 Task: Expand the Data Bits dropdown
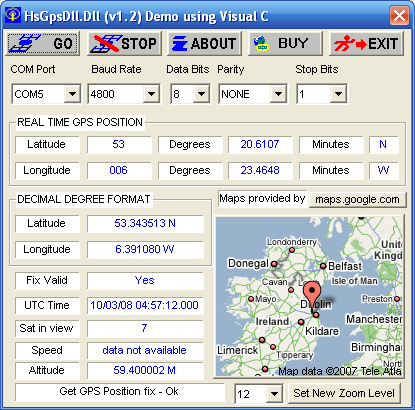(201, 94)
